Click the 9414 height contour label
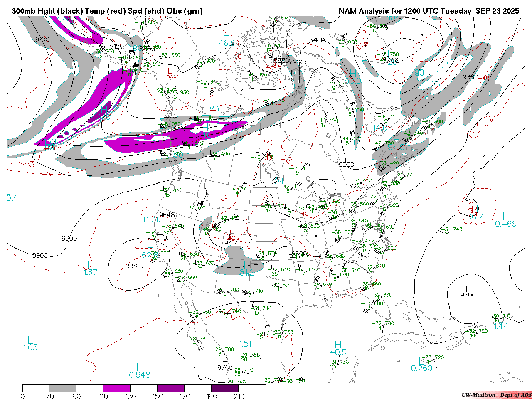 pos(231,243)
